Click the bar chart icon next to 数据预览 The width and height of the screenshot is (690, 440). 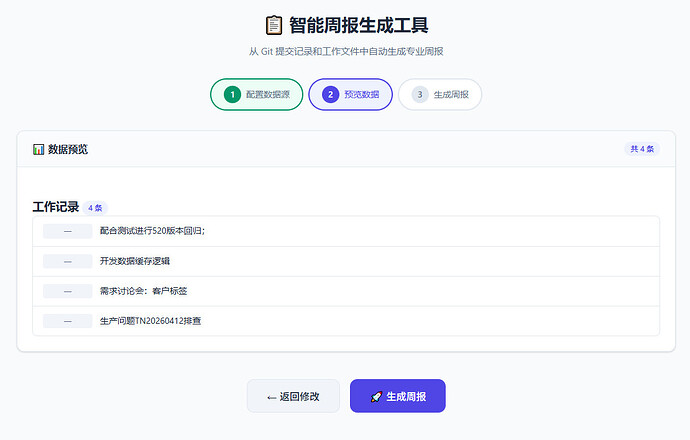click(38, 149)
